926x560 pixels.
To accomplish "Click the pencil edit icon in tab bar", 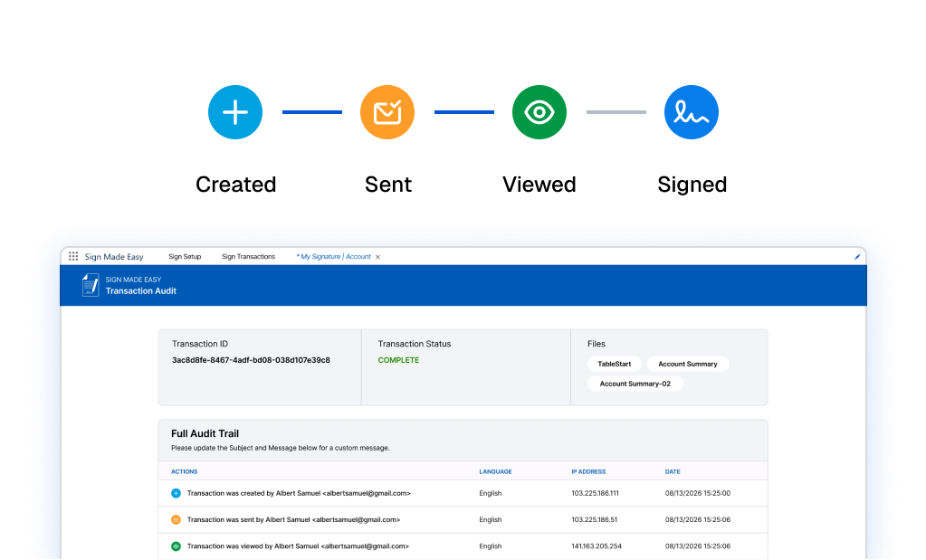I will point(857,257).
